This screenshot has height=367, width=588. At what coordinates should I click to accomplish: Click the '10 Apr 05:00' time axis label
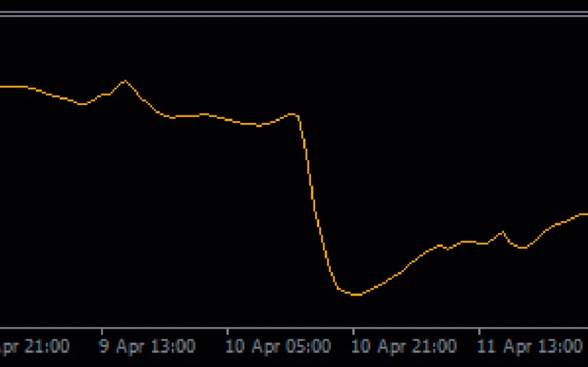[278, 346]
